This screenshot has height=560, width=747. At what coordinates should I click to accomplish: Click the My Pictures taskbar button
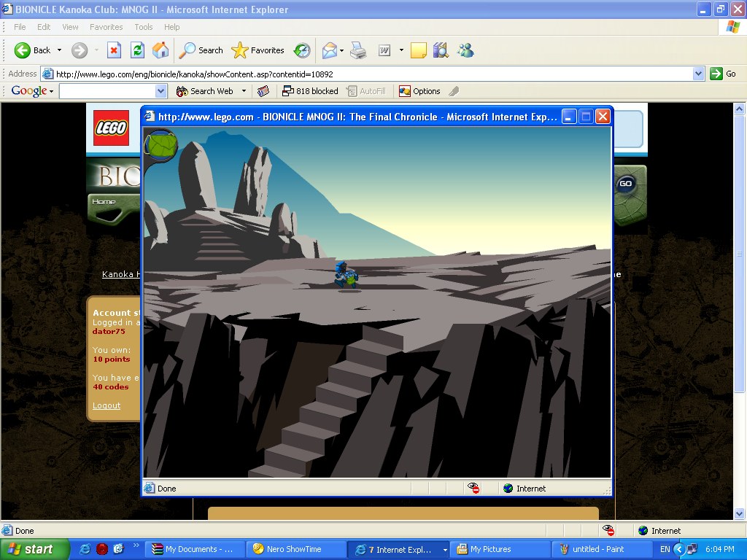pyautogui.click(x=500, y=549)
